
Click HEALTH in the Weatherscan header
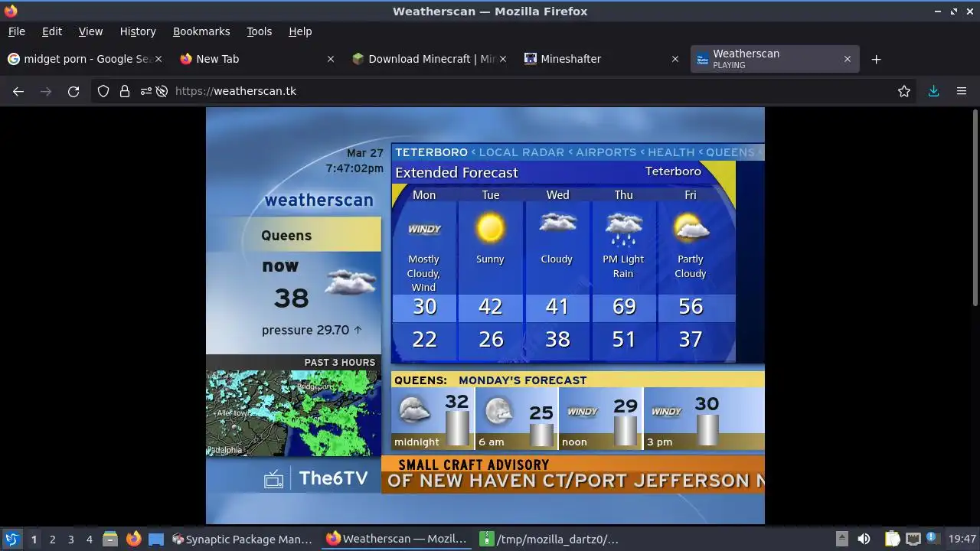tap(671, 152)
